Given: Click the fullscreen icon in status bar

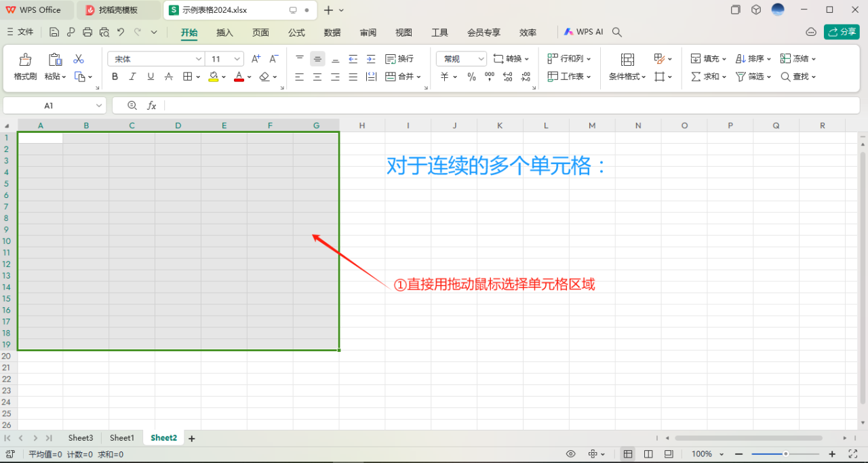Looking at the screenshot, I should click(853, 454).
